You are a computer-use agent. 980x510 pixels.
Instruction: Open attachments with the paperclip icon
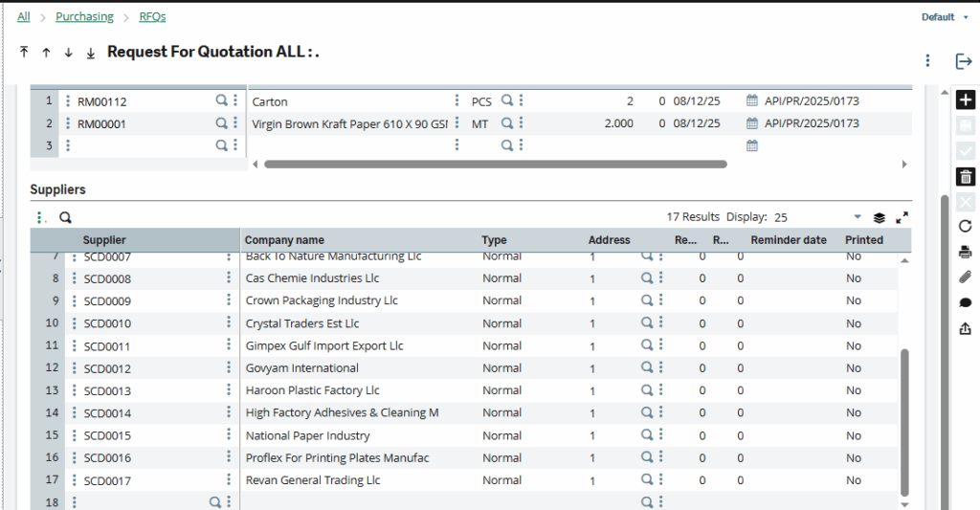click(965, 277)
